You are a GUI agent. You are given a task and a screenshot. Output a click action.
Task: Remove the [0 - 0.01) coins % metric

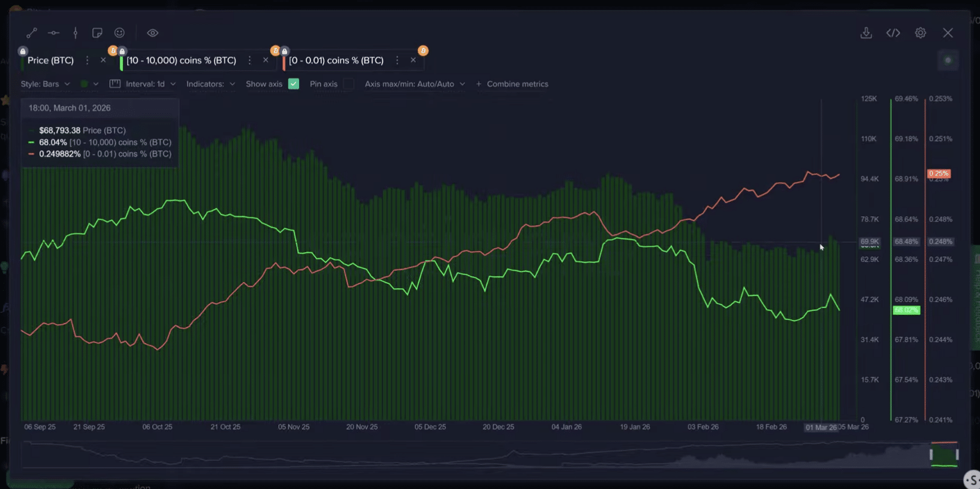(413, 61)
